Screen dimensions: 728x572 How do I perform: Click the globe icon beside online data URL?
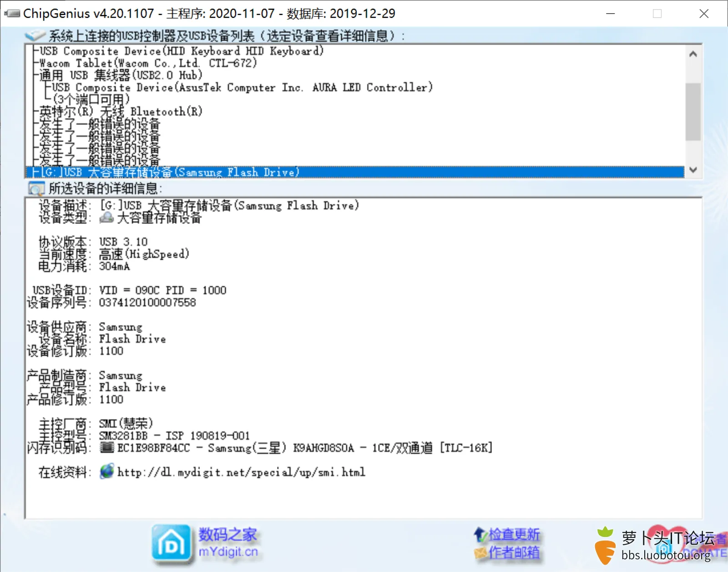[107, 471]
